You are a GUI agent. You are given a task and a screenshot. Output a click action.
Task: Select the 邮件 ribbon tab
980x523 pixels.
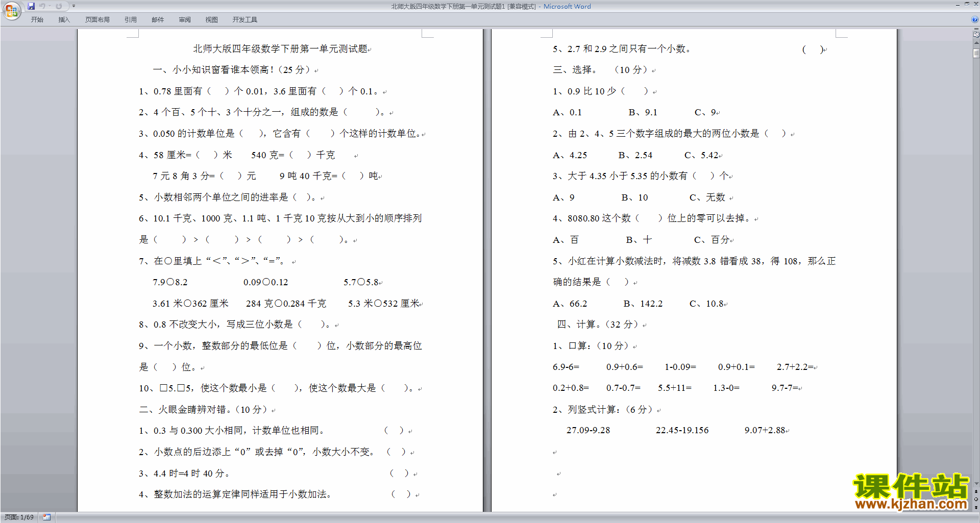pos(158,19)
